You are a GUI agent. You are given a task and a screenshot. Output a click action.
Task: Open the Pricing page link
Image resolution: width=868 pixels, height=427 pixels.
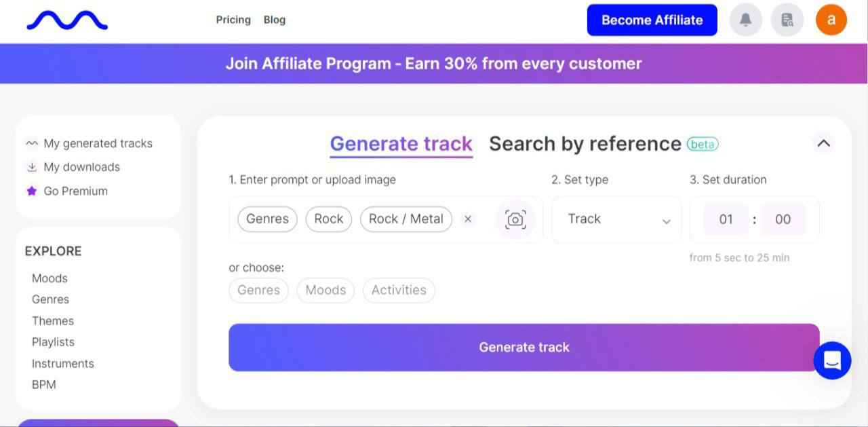tap(233, 20)
